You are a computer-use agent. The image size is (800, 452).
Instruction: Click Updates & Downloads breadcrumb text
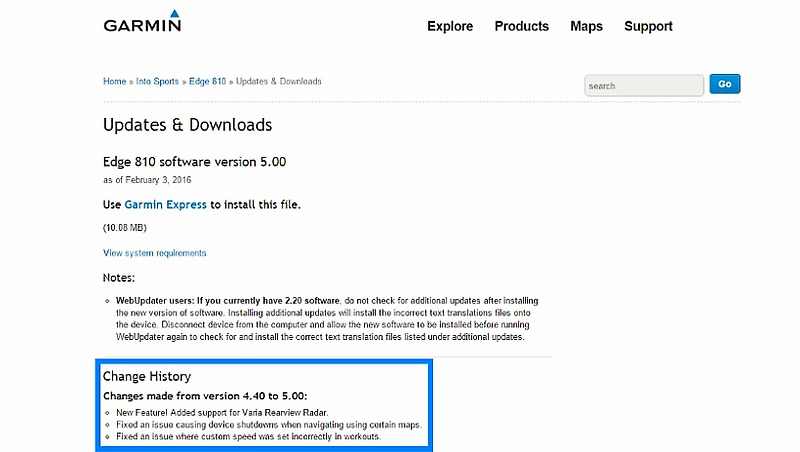point(279,81)
